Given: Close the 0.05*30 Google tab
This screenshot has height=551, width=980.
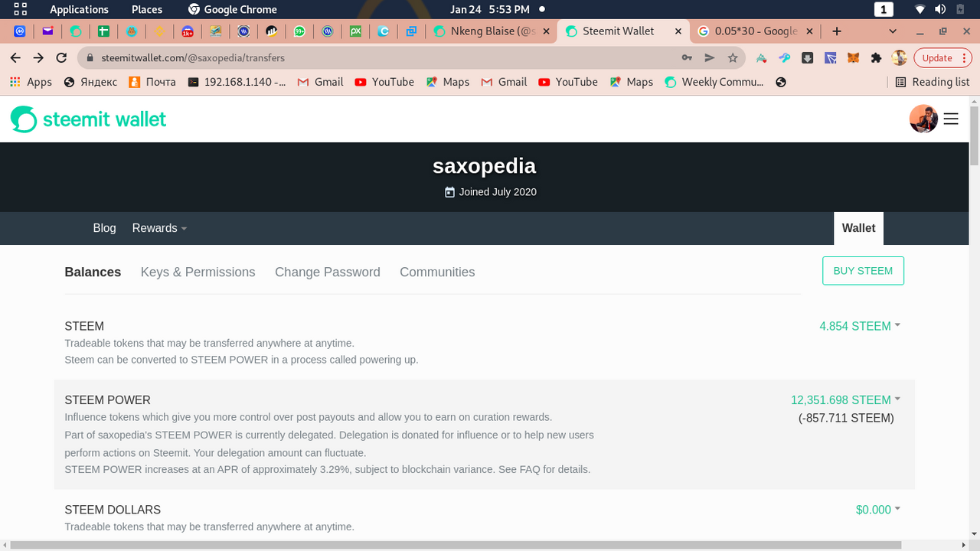Looking at the screenshot, I should click(x=810, y=31).
